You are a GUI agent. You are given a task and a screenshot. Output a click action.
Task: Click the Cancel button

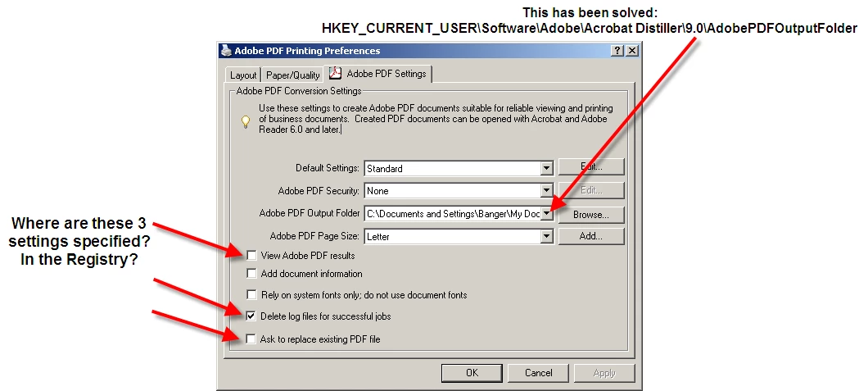[538, 373]
